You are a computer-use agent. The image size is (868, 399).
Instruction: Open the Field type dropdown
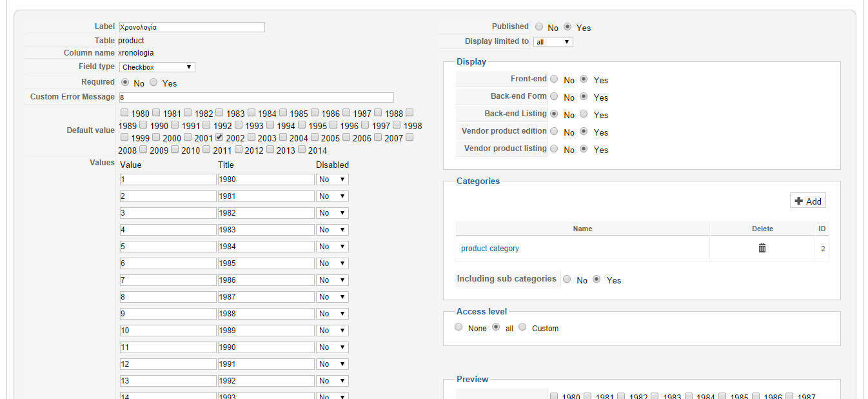tap(157, 67)
